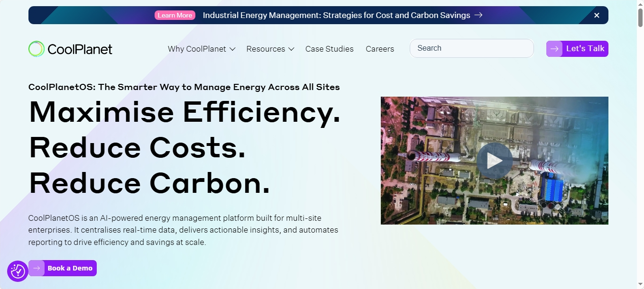Click the Book a Demo button
644x289 pixels.
63,268
